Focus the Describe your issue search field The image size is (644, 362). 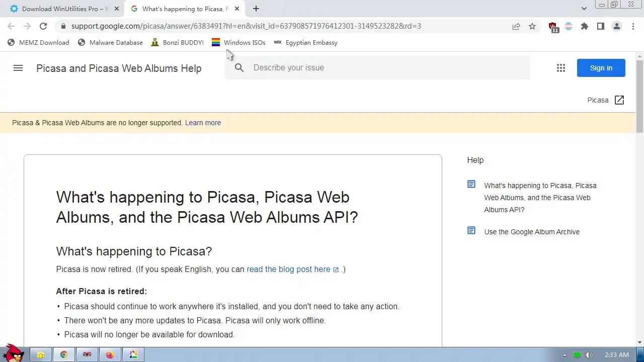377,68
